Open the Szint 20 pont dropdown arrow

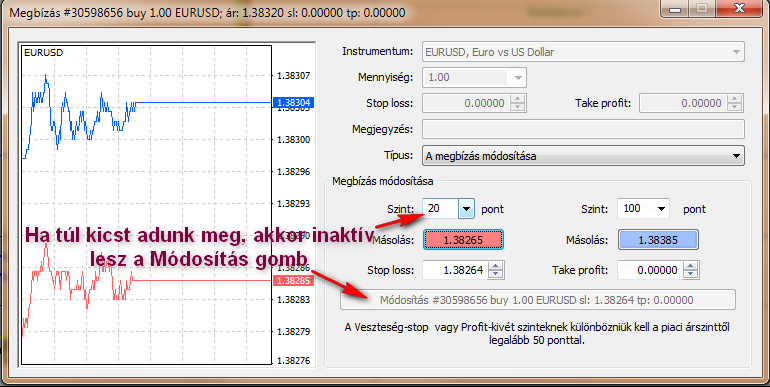pos(466,209)
